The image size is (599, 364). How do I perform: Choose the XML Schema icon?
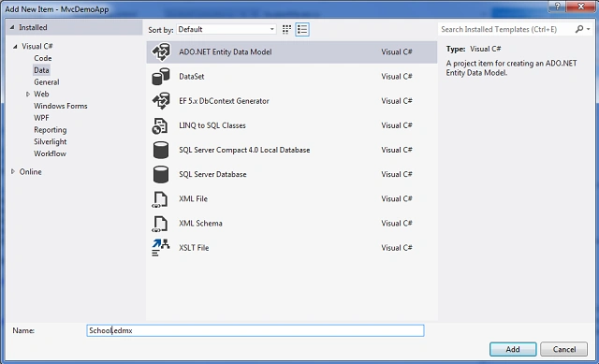click(160, 224)
